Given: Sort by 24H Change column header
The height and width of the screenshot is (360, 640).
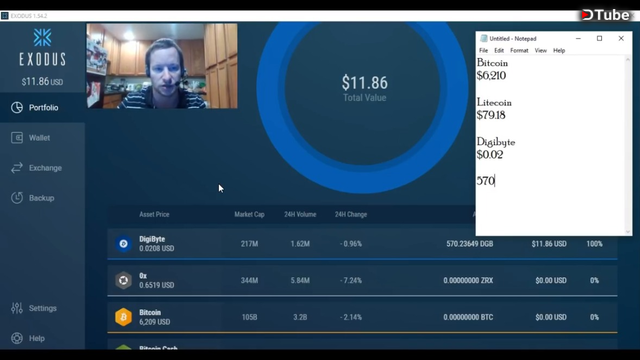Looking at the screenshot, I should click(351, 214).
